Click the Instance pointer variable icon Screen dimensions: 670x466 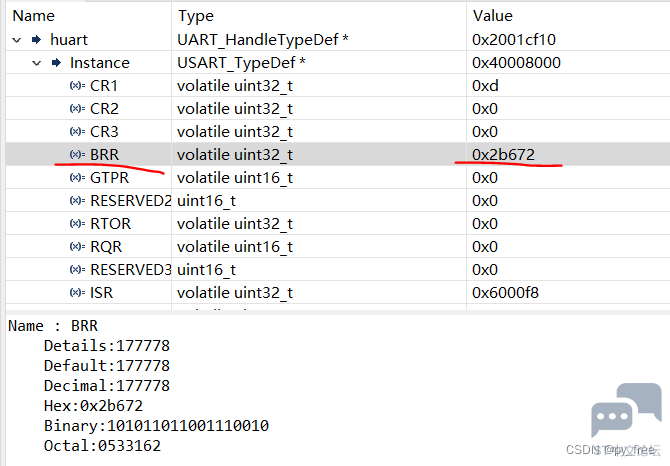coord(57,63)
